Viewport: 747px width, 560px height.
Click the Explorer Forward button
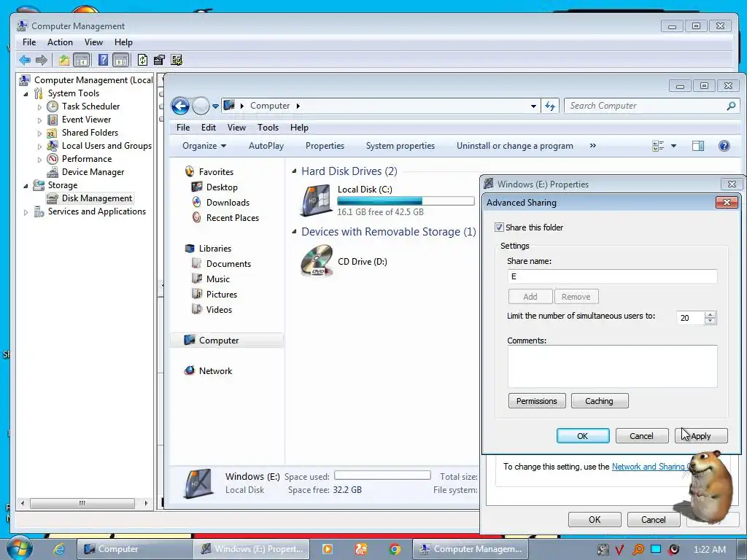(201, 106)
